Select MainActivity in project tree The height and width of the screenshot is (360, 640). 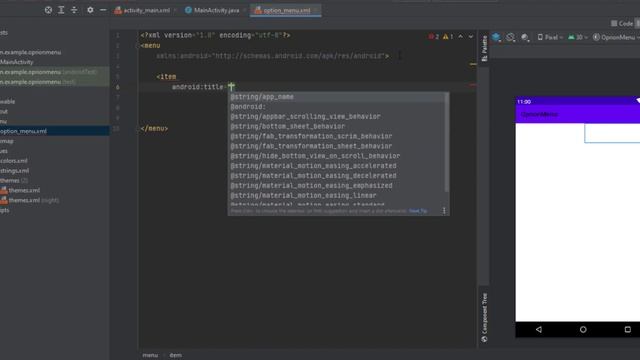[17, 62]
